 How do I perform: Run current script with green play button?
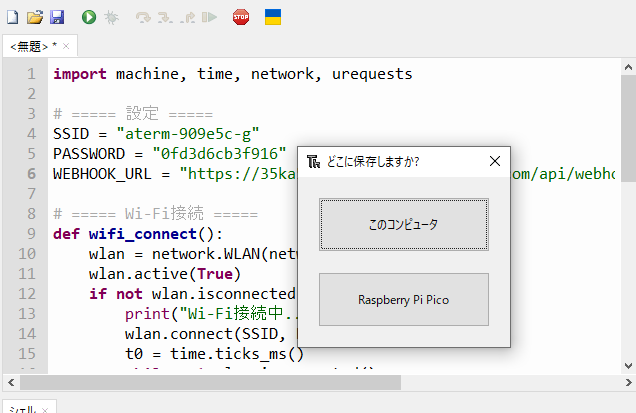89,17
